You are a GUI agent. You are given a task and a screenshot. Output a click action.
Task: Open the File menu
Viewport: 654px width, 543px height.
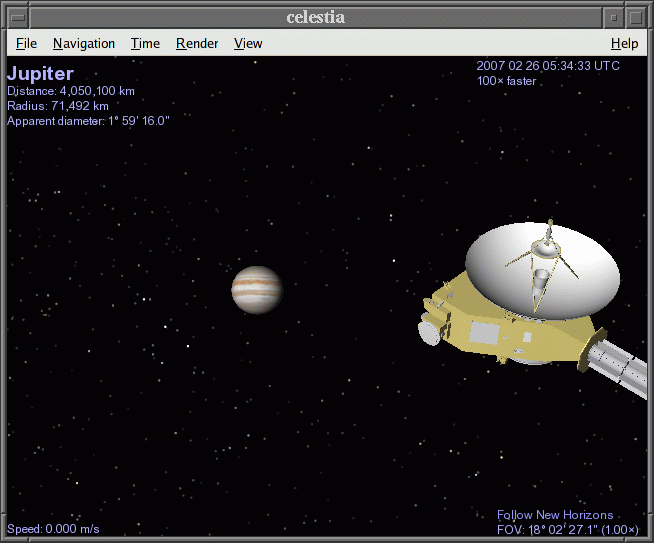(26, 43)
